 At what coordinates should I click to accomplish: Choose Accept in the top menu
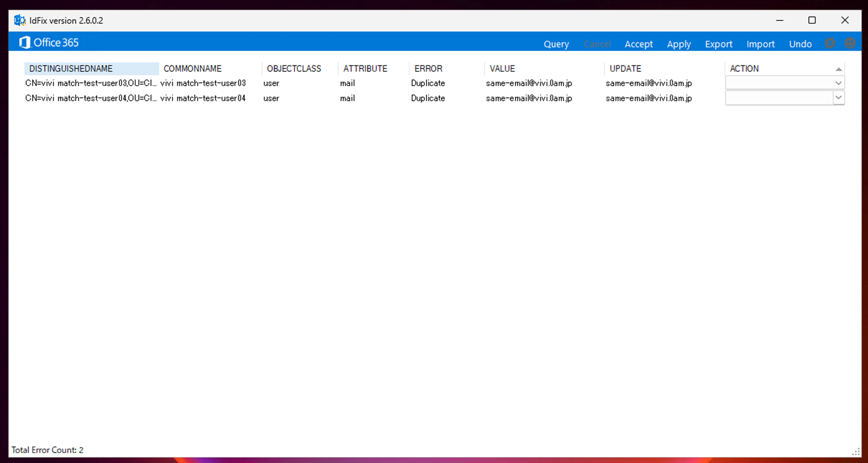coord(638,44)
